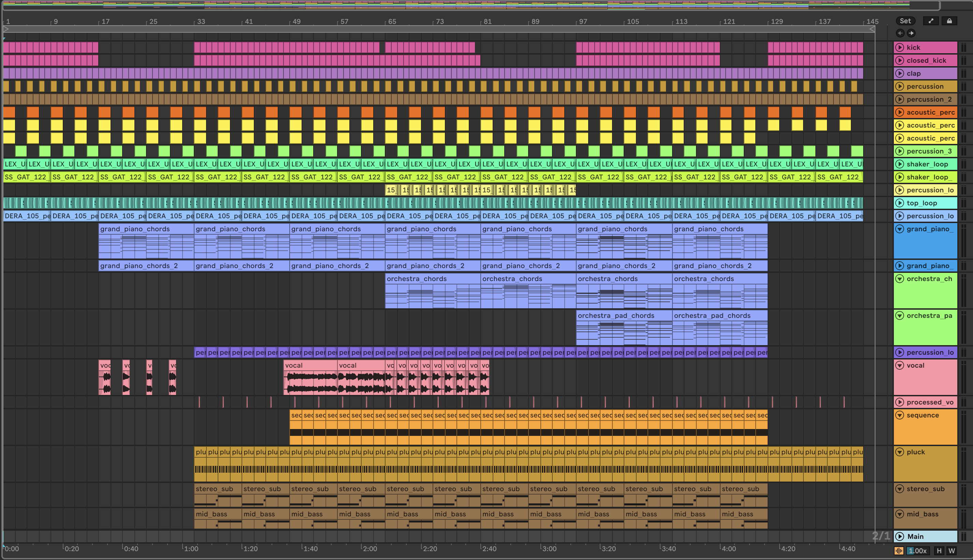The width and height of the screenshot is (973, 560).
Task: Click the W optimize width button
Action: 952,551
